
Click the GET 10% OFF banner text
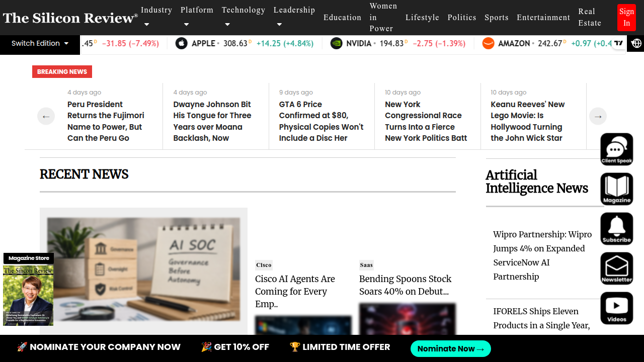[x=235, y=347]
